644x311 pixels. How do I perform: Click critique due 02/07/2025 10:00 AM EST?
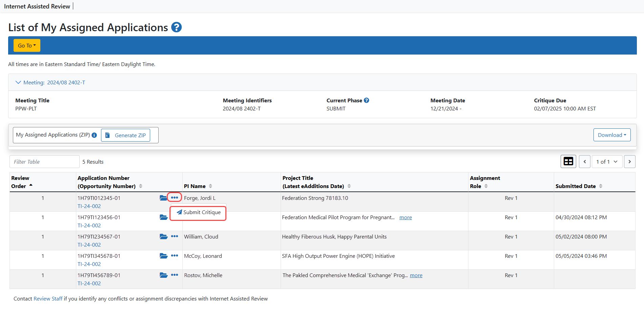(x=565, y=108)
